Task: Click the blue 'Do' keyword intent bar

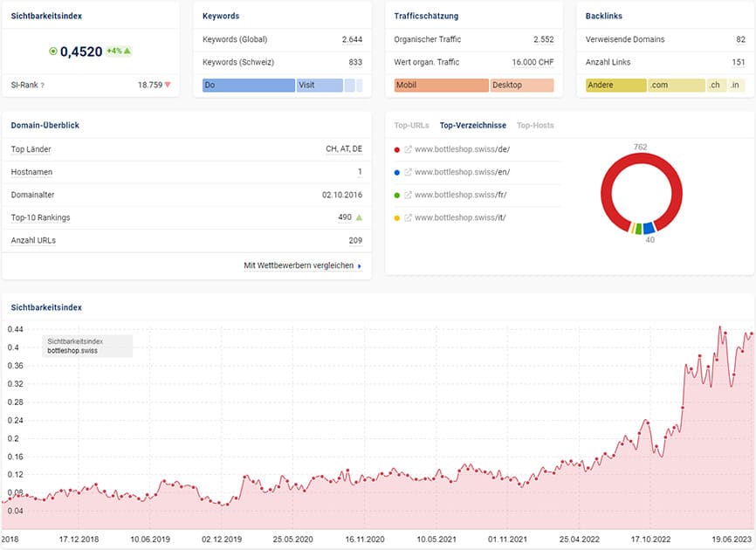Action: tap(249, 86)
